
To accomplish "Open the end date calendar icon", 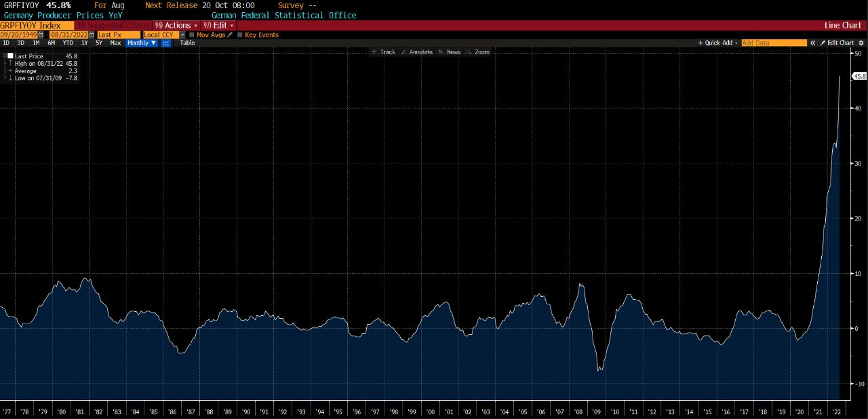I will coord(91,35).
